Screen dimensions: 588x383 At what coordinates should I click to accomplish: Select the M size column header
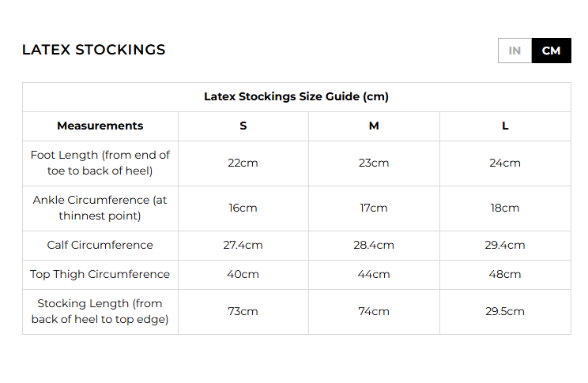374,126
